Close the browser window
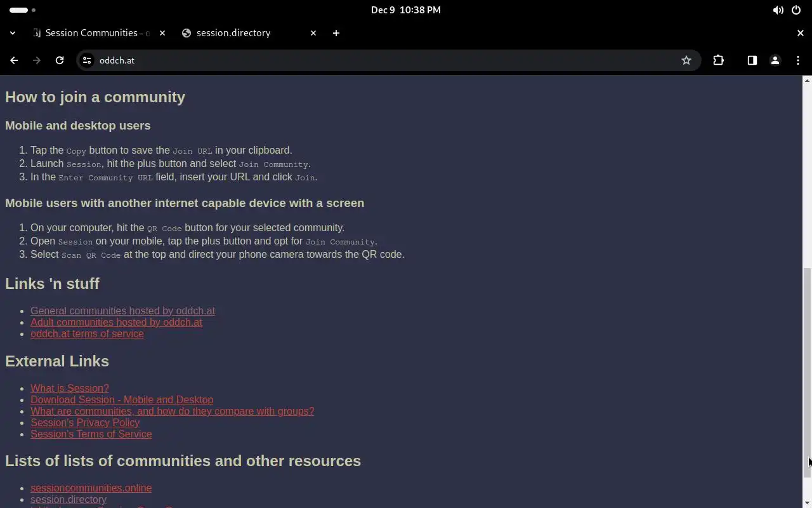The image size is (812, 508). click(x=800, y=33)
